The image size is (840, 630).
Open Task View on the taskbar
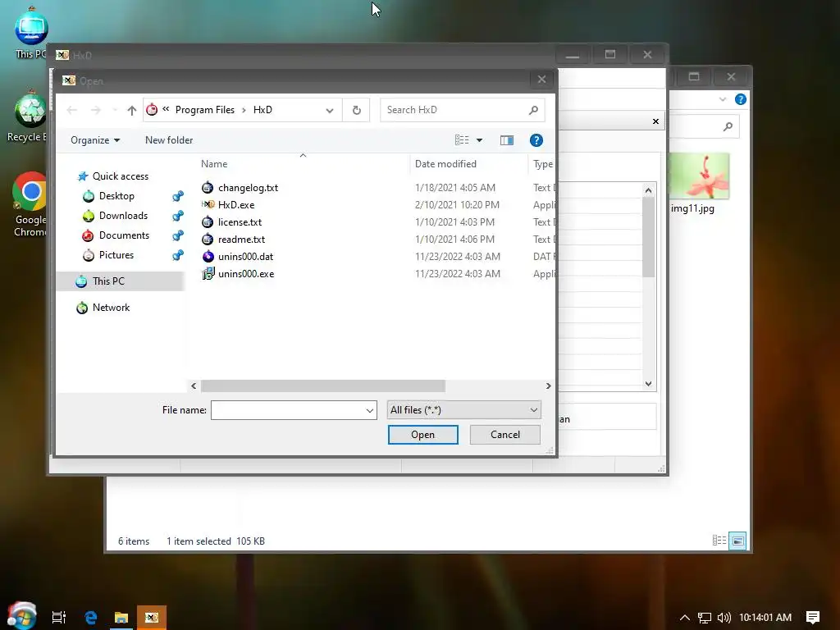(58, 617)
